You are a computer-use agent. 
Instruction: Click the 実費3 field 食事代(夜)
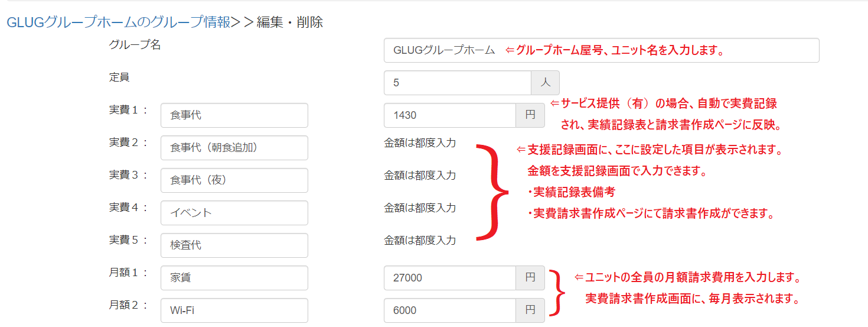click(234, 180)
